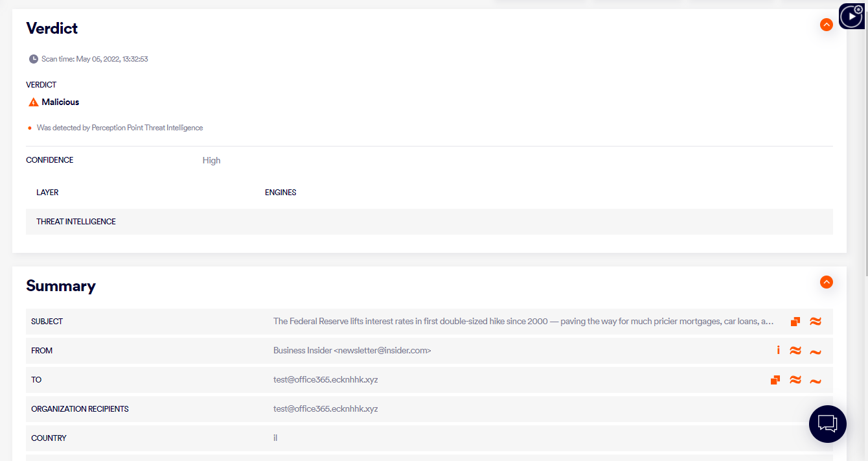Click the Organization Recipients email value
Screen dimensions: 868x461
tap(325, 409)
